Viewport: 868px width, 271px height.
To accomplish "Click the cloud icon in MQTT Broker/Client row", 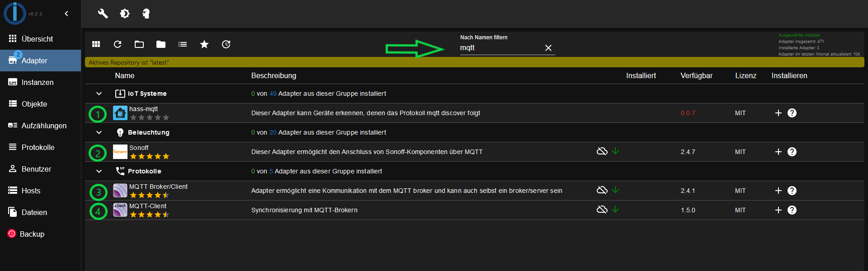I will [x=602, y=190].
